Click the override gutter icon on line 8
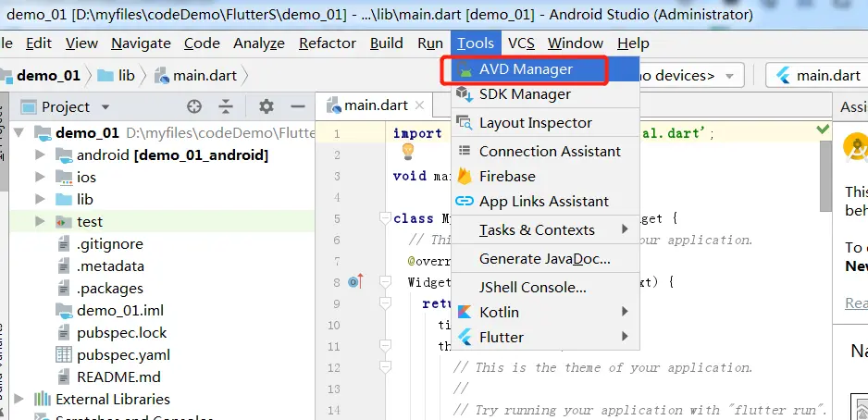The image size is (868, 420). tap(355, 282)
